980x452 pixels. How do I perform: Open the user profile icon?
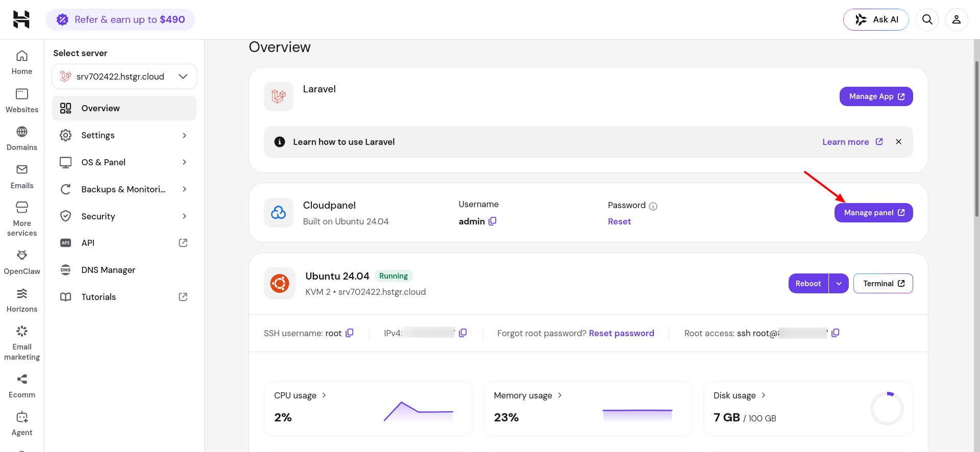957,19
